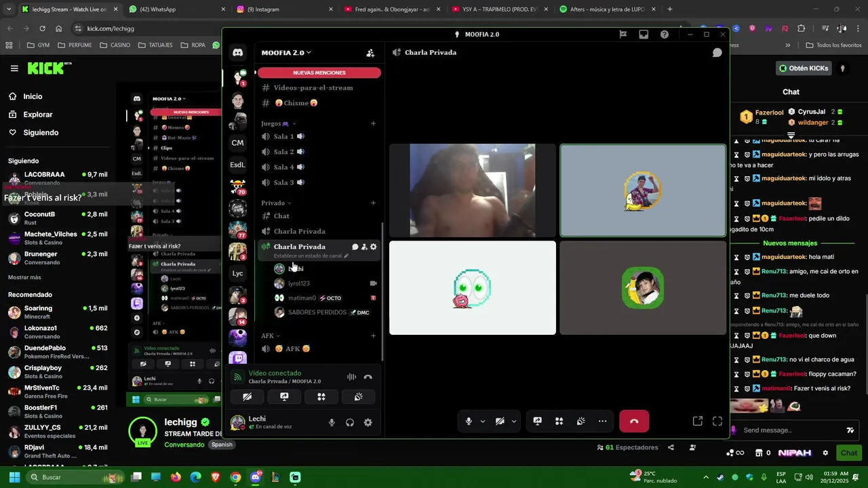The height and width of the screenshot is (488, 868).
Task: Select the lyrol123 webcam video tile
Action: click(473, 190)
